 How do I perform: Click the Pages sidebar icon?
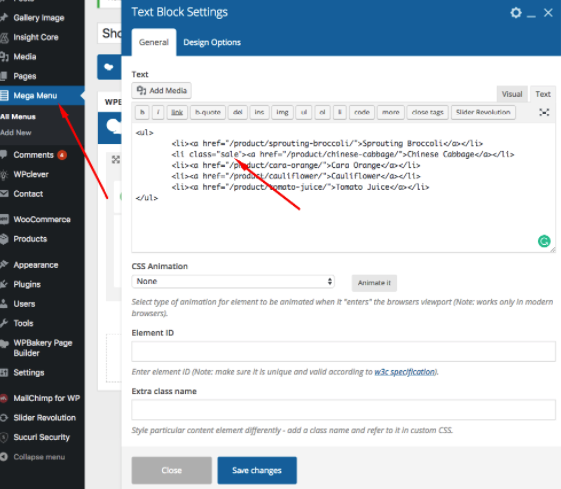[4, 76]
